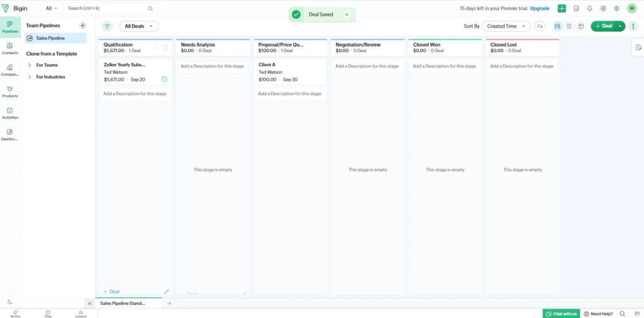The image size is (644, 318).
Task: Open the gift icon in bottom bar
Action: click(x=636, y=314)
